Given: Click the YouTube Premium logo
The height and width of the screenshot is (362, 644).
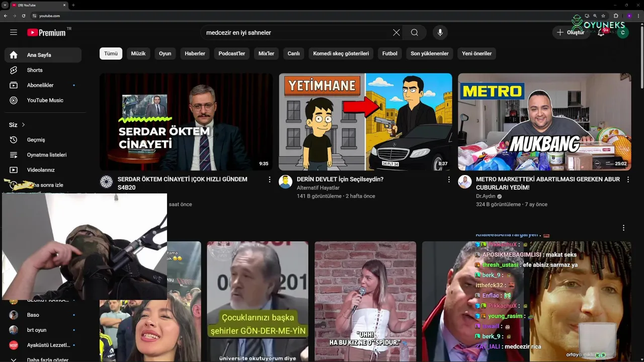Looking at the screenshot, I should click(x=46, y=33).
